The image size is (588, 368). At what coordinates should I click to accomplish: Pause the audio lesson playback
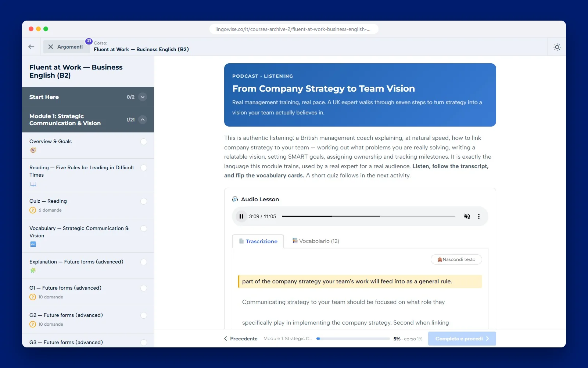[241, 216]
